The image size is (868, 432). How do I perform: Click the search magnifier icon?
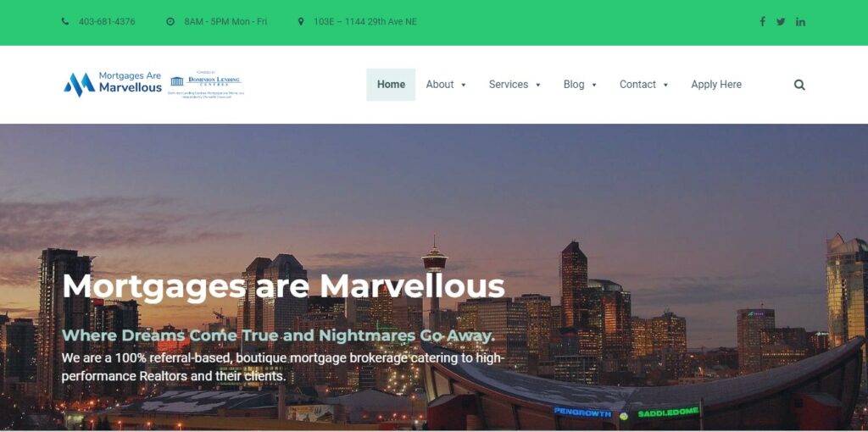[x=799, y=85]
